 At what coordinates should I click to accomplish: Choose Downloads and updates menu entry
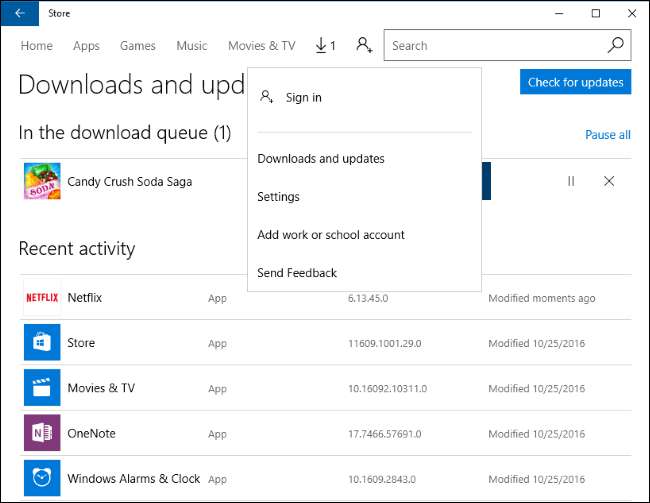pyautogui.click(x=321, y=159)
